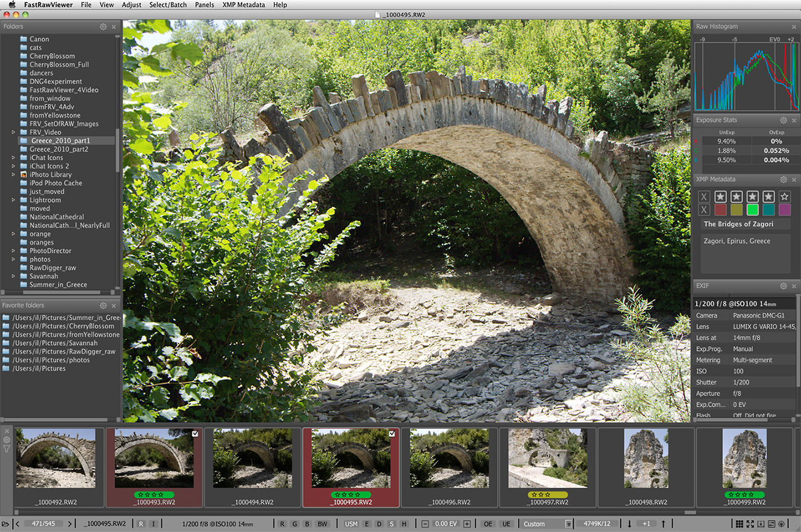
Task: Click the fullscreen icon in bottom bar
Action: (750, 524)
